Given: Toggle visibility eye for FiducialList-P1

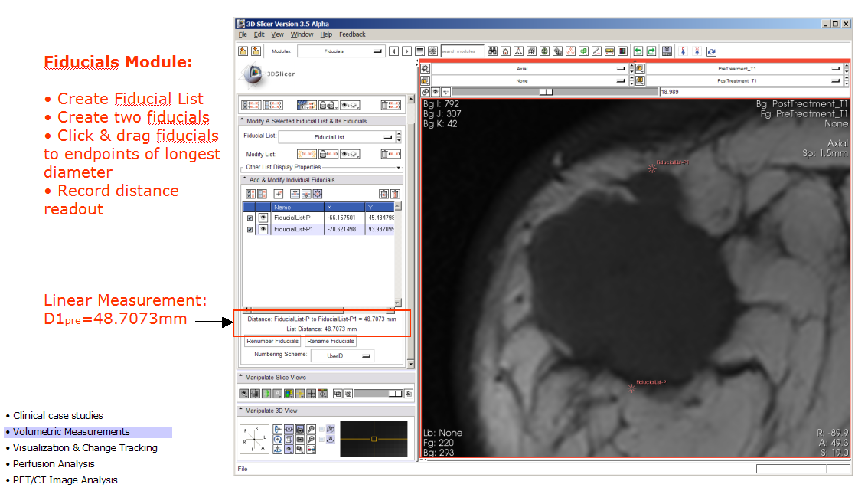Looking at the screenshot, I should pos(263,229).
